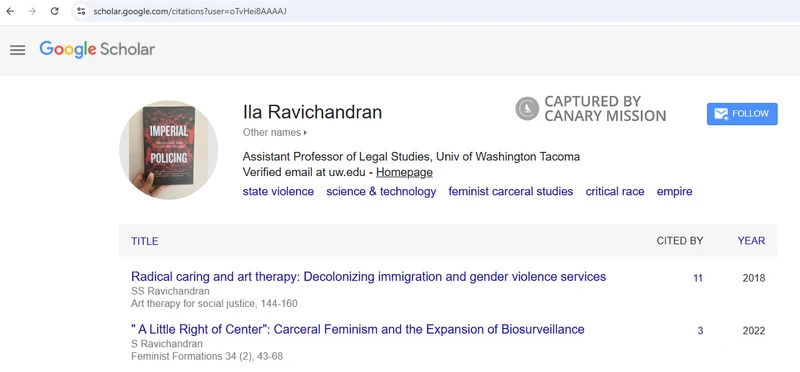The width and height of the screenshot is (800, 372).
Task: Open site information icon in address bar
Action: (x=81, y=11)
